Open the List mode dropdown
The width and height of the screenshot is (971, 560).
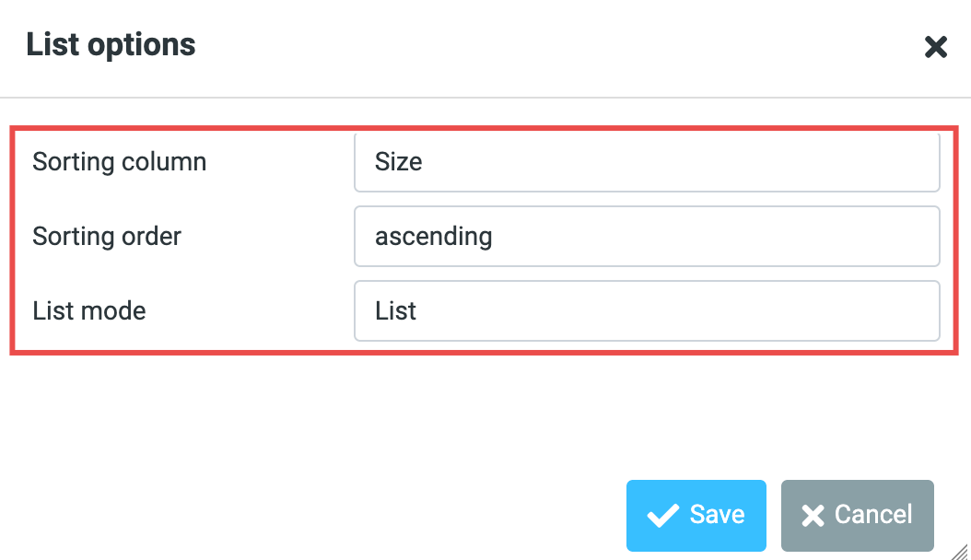(647, 311)
